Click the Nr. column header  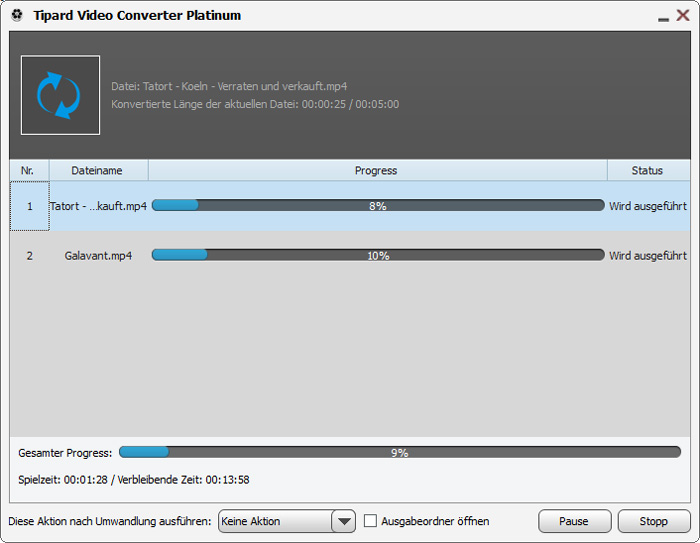(29, 171)
